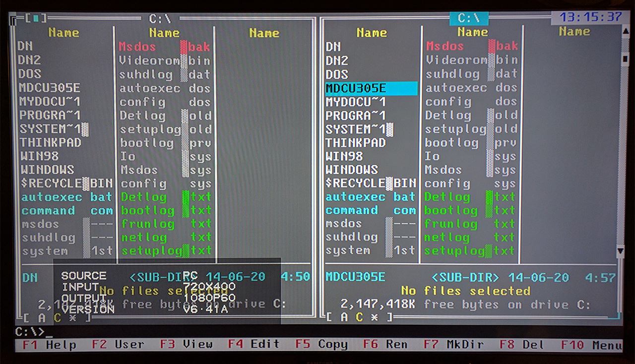
Task: Select Videorom bin file in the right panel
Action: (472, 60)
